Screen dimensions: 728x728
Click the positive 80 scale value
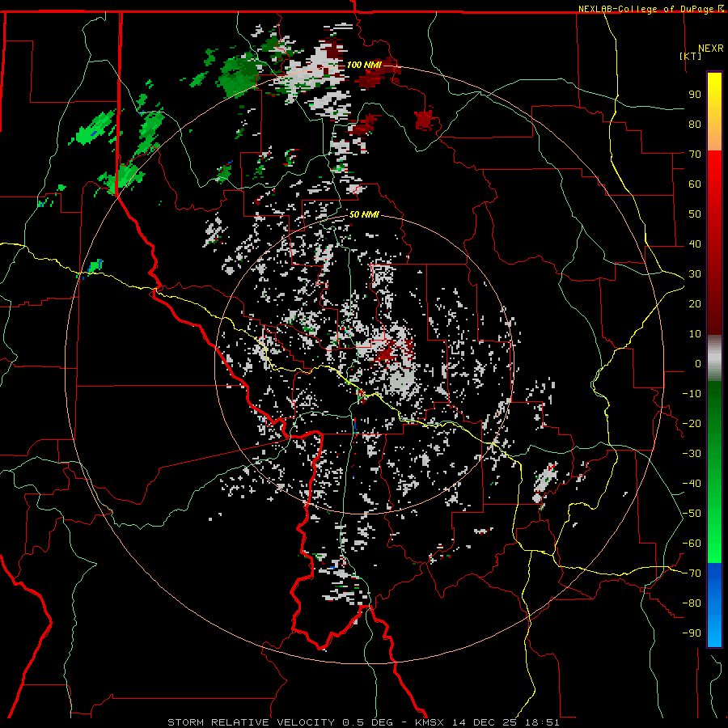pyautogui.click(x=695, y=125)
